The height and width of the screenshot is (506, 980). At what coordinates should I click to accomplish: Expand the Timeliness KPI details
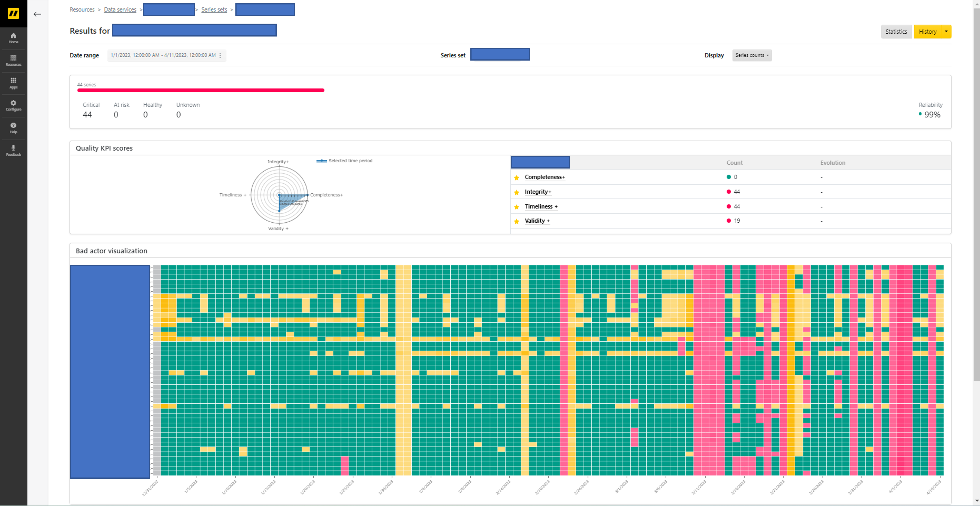click(x=541, y=206)
